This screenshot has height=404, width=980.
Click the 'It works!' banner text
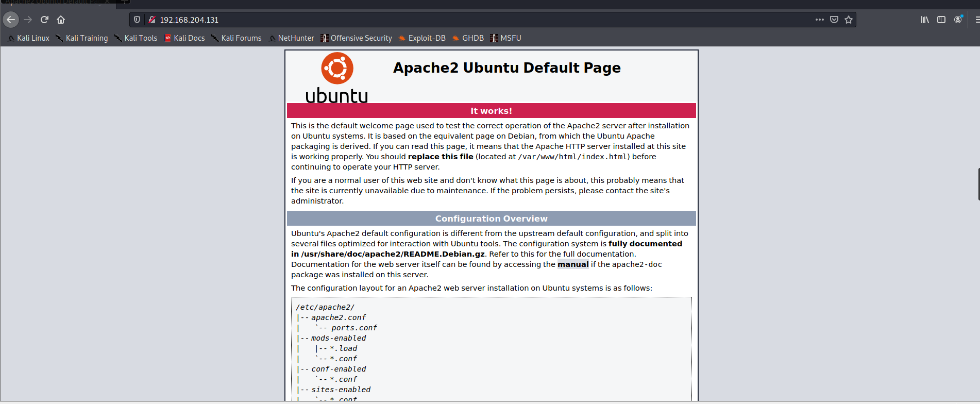click(x=491, y=111)
